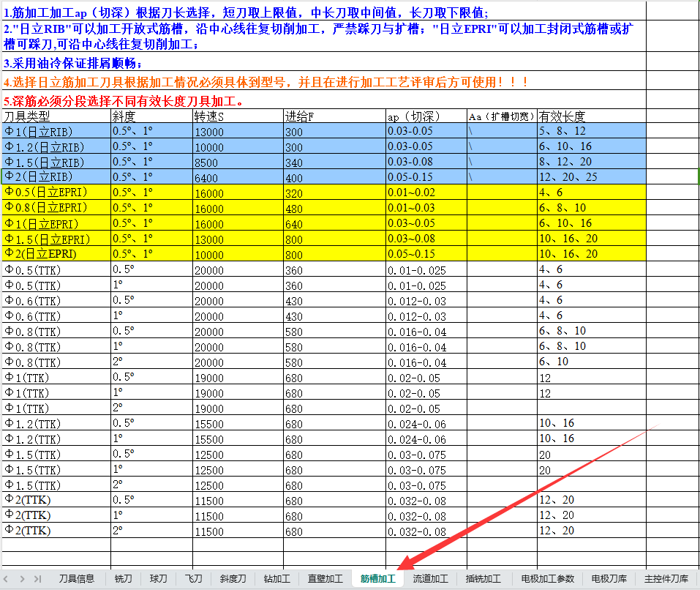Switch to the 流道加工 sheet tab
Image resolution: width=700 pixels, height=590 pixels.
pos(430,579)
